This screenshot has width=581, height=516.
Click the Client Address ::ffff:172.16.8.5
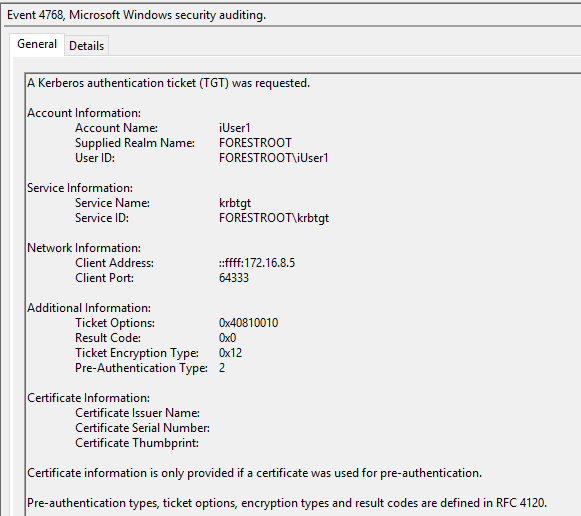coord(256,263)
